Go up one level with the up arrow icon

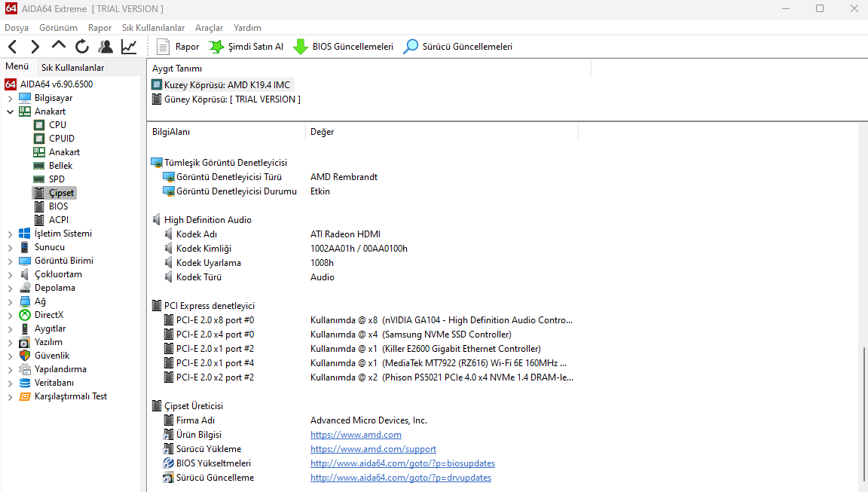pos(59,46)
